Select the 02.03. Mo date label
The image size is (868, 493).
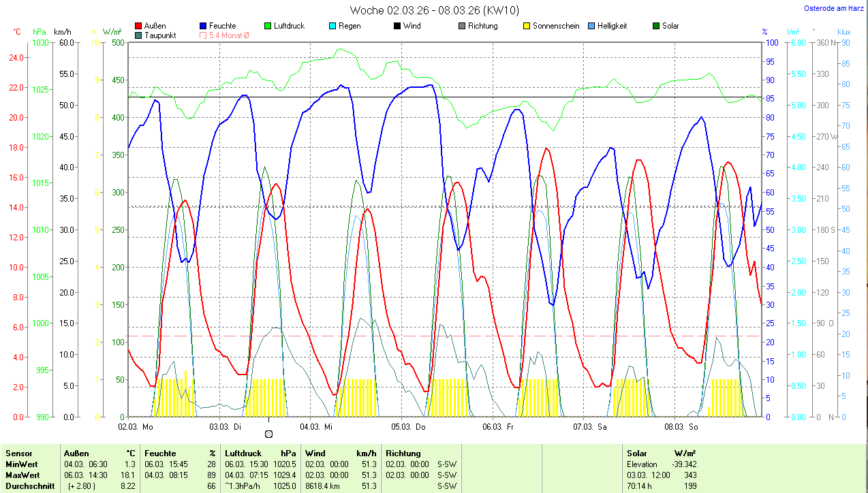[x=136, y=427]
